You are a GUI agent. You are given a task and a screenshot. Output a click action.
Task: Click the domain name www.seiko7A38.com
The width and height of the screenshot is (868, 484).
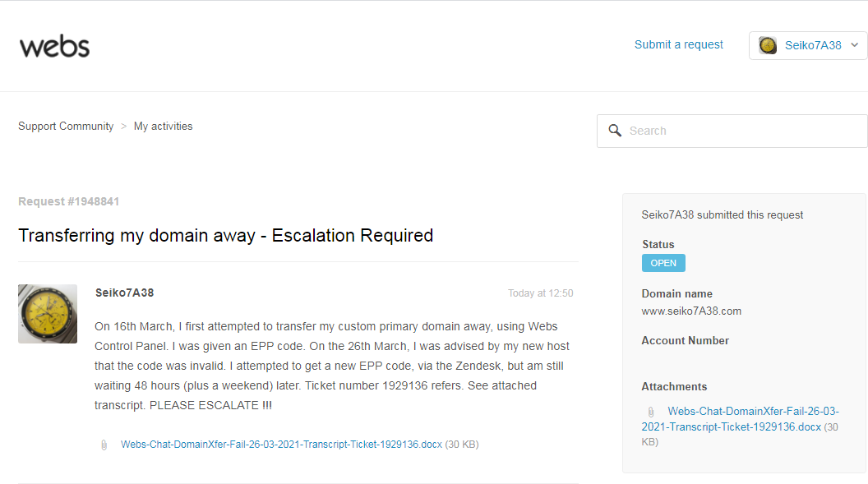point(691,311)
